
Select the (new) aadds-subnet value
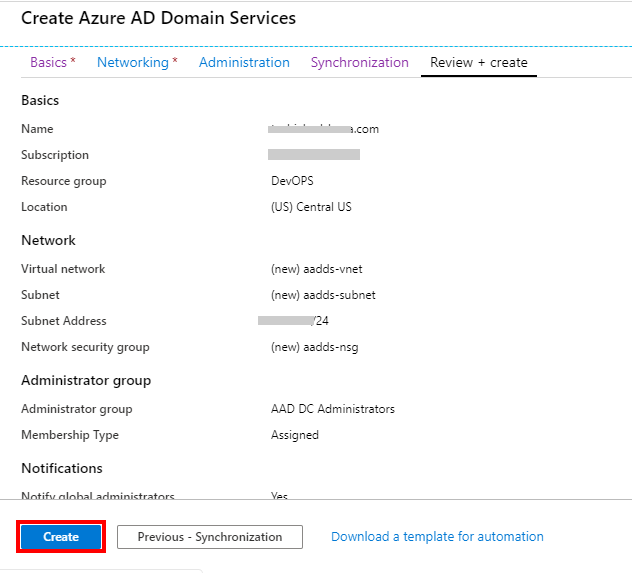point(323,295)
